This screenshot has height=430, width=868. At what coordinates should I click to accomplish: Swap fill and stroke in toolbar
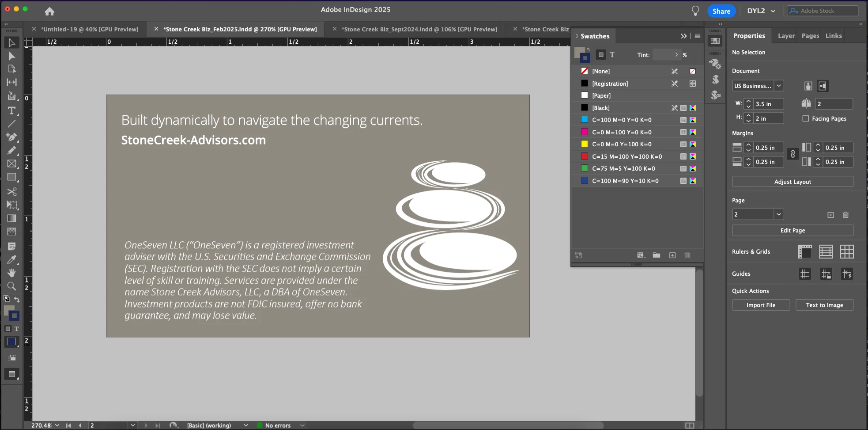click(x=17, y=300)
